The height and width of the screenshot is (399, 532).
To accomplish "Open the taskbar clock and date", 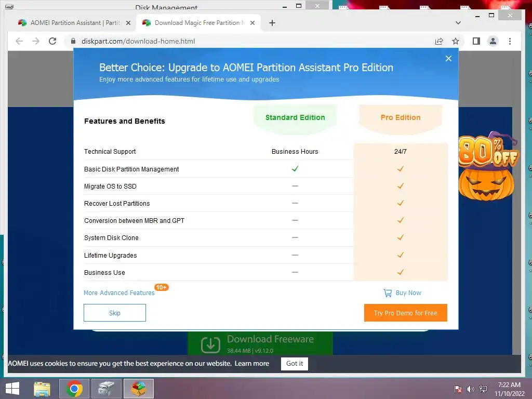I will tap(509, 389).
